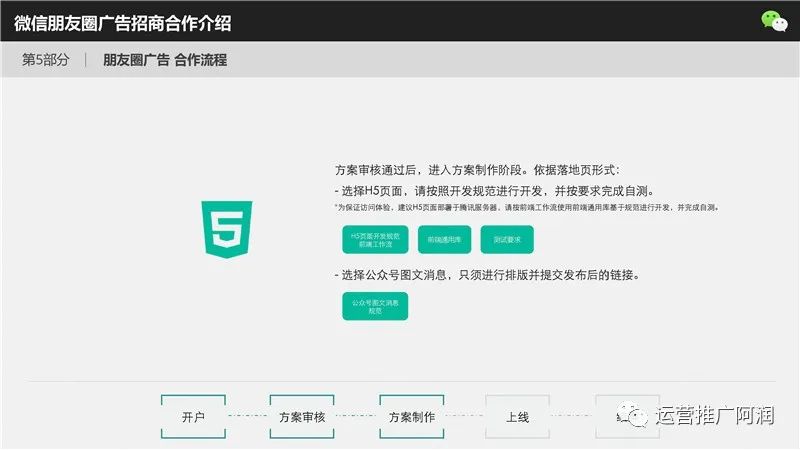Select the 方案制作 step box
This screenshot has height=450, width=800.
tap(412, 416)
